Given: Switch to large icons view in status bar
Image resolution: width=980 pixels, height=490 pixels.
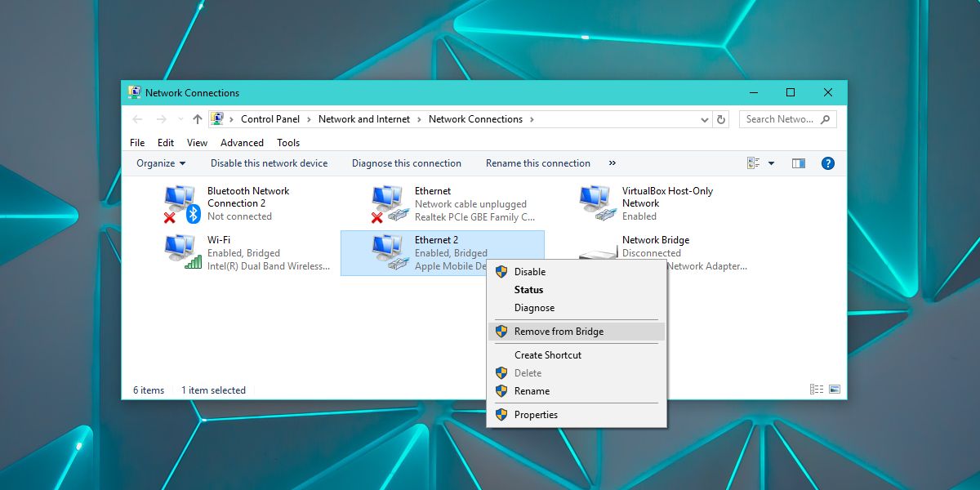Looking at the screenshot, I should point(834,390).
